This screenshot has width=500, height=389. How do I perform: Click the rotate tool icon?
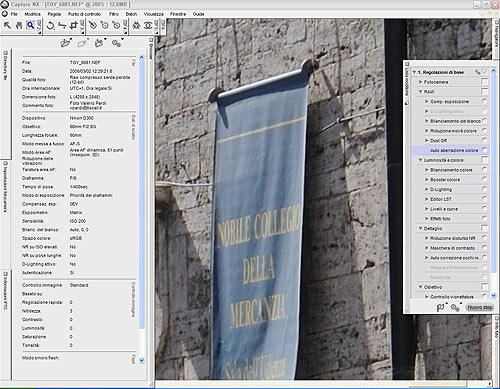tap(50, 25)
